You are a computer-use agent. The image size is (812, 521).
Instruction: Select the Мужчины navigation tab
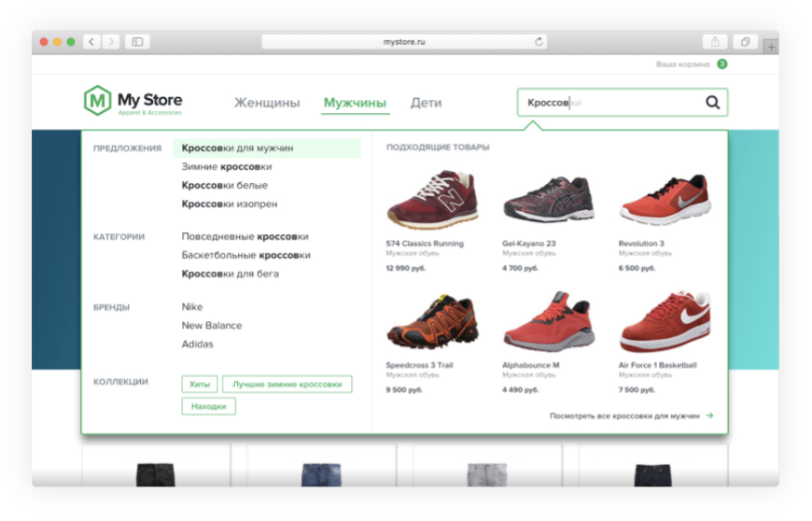(355, 103)
